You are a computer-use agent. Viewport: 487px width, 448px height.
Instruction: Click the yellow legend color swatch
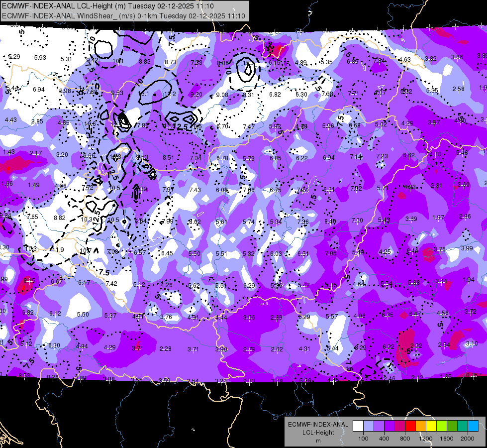pyautogui.click(x=431, y=426)
